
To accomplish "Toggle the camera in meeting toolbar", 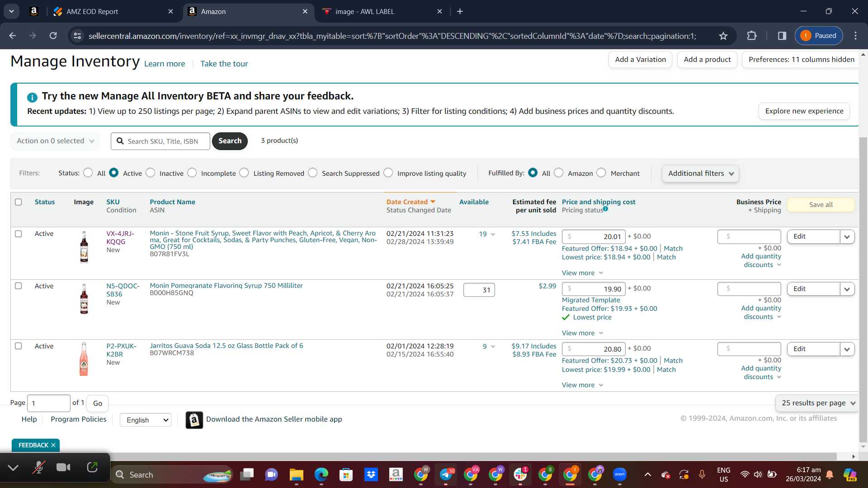I will coord(63,467).
